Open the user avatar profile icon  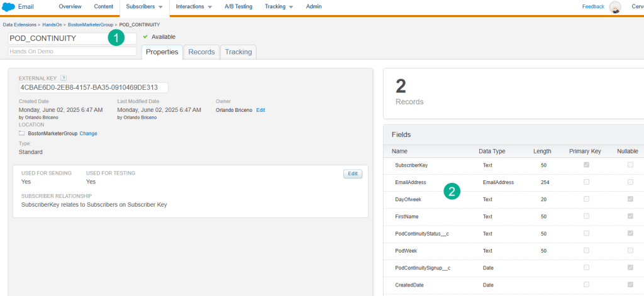615,7
